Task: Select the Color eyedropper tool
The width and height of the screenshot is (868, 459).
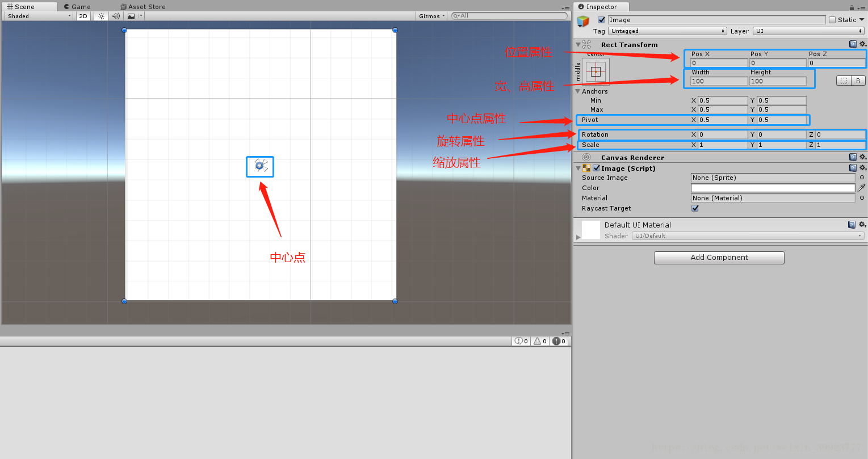Action: tap(862, 188)
